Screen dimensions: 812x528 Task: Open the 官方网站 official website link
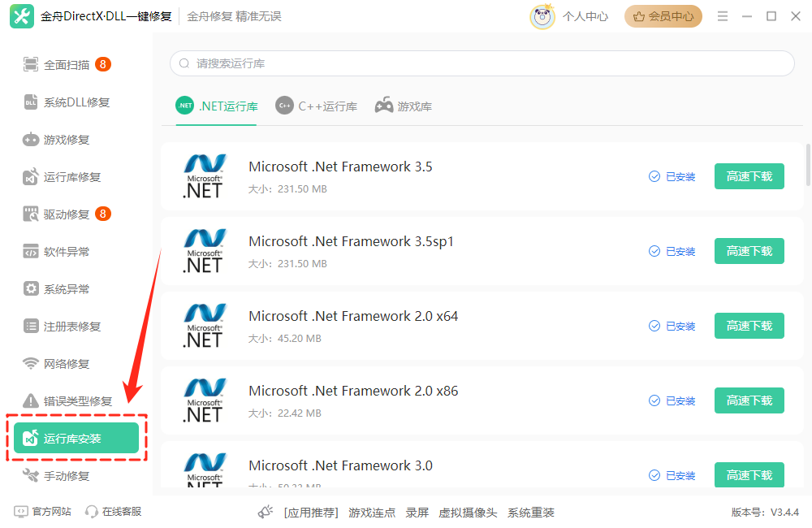click(43, 512)
